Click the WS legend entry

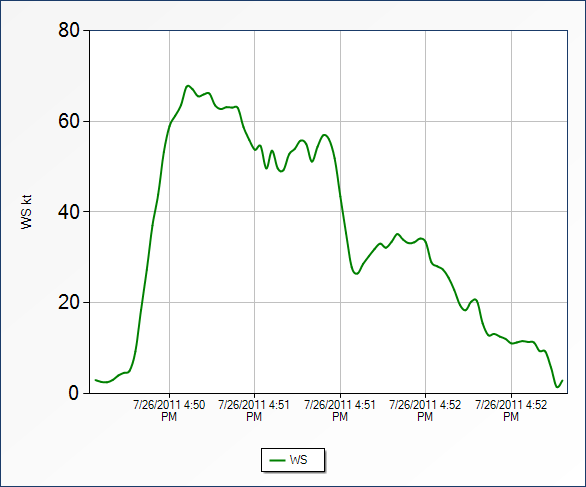click(293, 460)
